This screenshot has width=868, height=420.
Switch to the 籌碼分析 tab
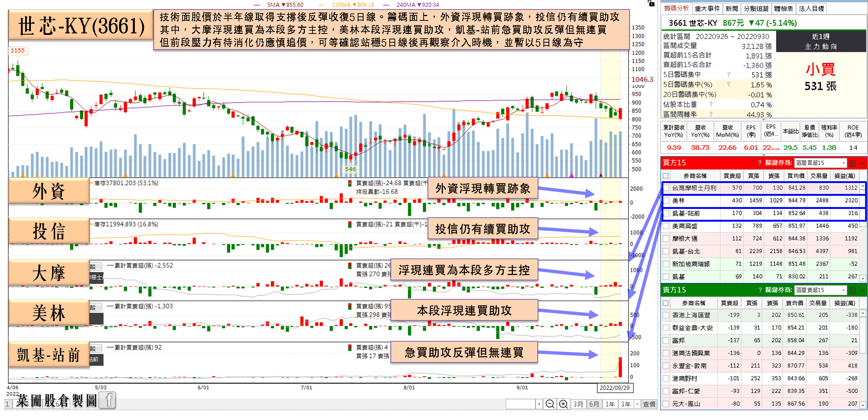coord(676,8)
